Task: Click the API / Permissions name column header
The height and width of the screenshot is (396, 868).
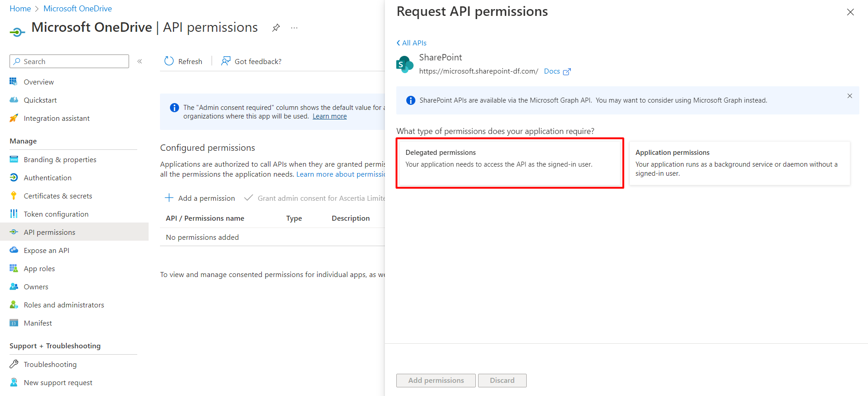Action: (x=205, y=218)
